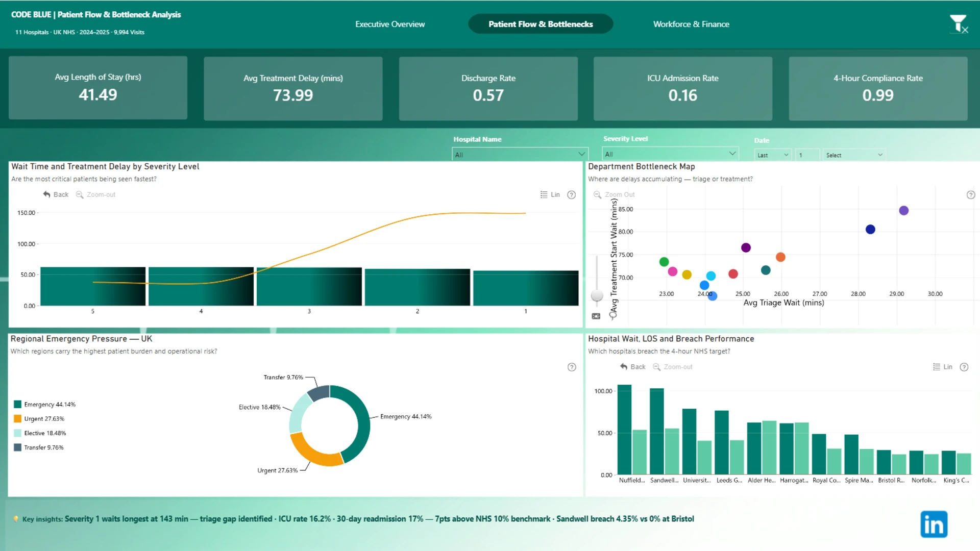
Task: Click camera snapshot icon beside scatter chart
Action: point(596,316)
